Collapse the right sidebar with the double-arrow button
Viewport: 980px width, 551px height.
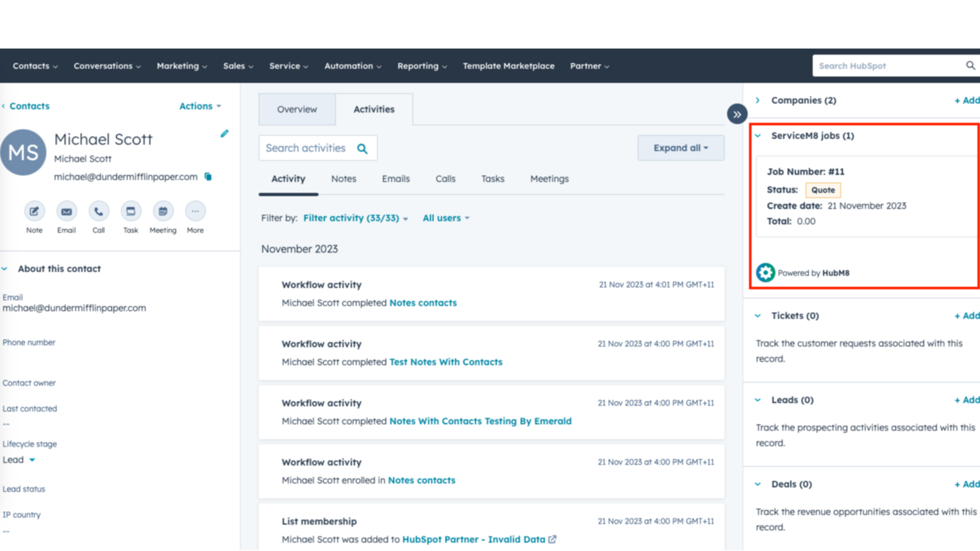(x=737, y=114)
